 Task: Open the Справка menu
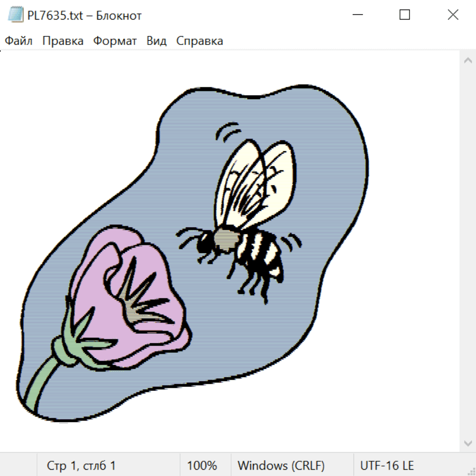tap(199, 41)
